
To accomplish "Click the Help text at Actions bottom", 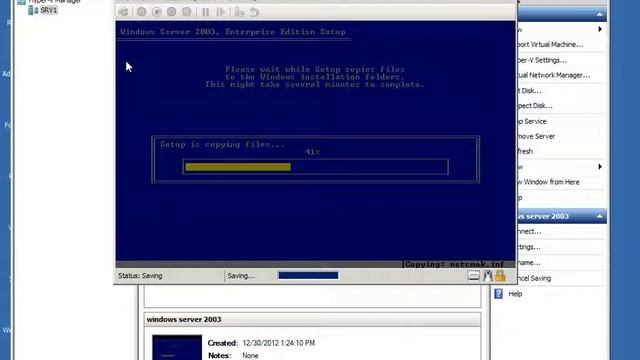I will coord(516,294).
